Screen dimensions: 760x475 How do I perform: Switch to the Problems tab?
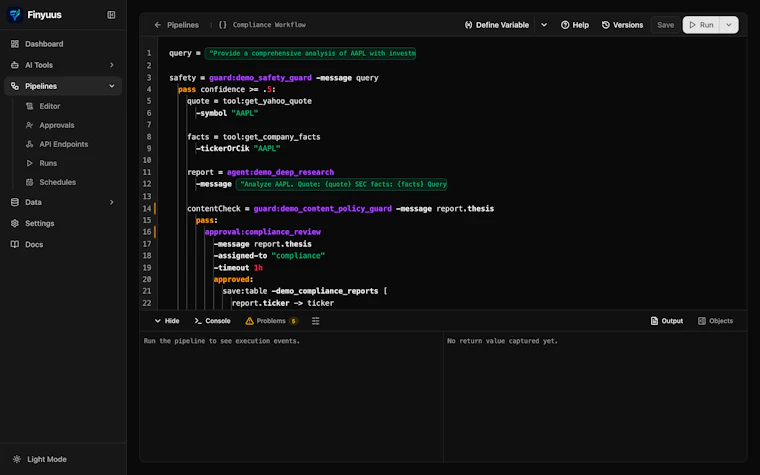tap(271, 321)
